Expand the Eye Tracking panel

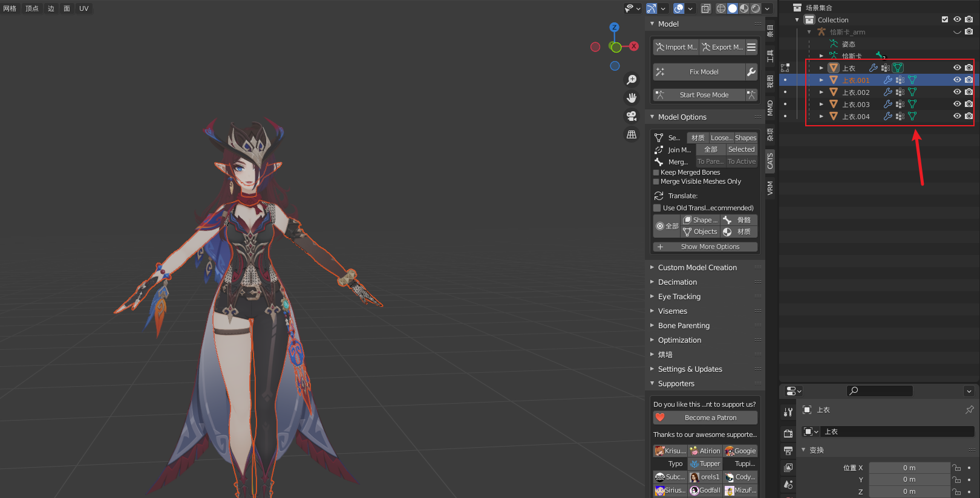click(679, 297)
